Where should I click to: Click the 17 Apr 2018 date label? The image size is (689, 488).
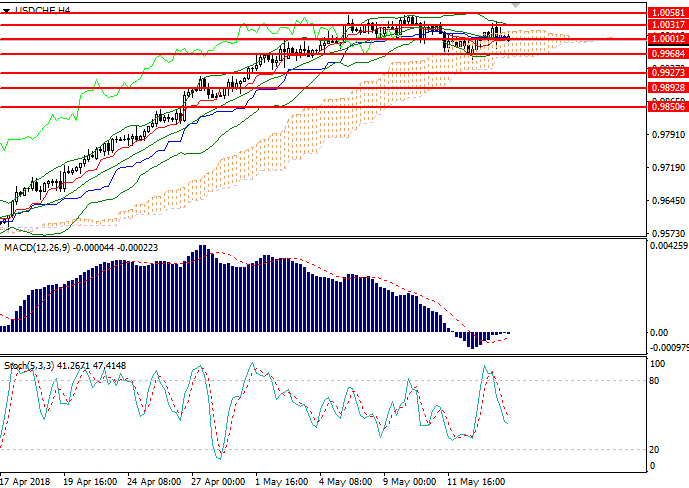tap(28, 480)
